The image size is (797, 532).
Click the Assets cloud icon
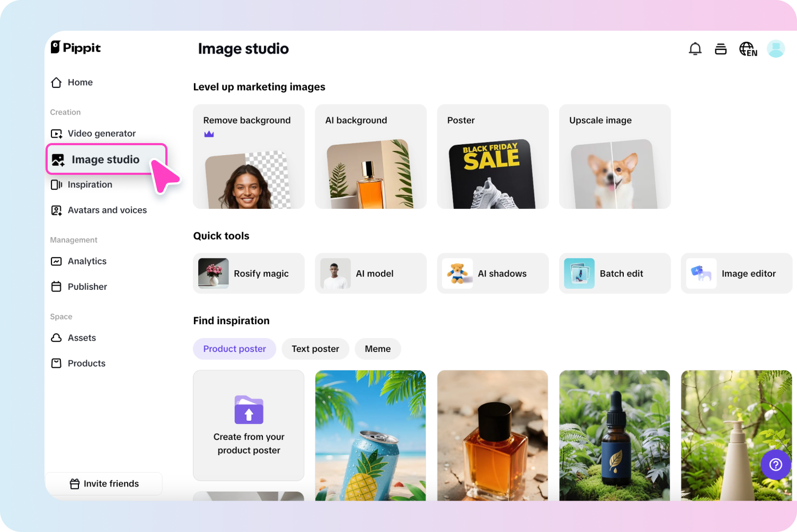point(57,338)
